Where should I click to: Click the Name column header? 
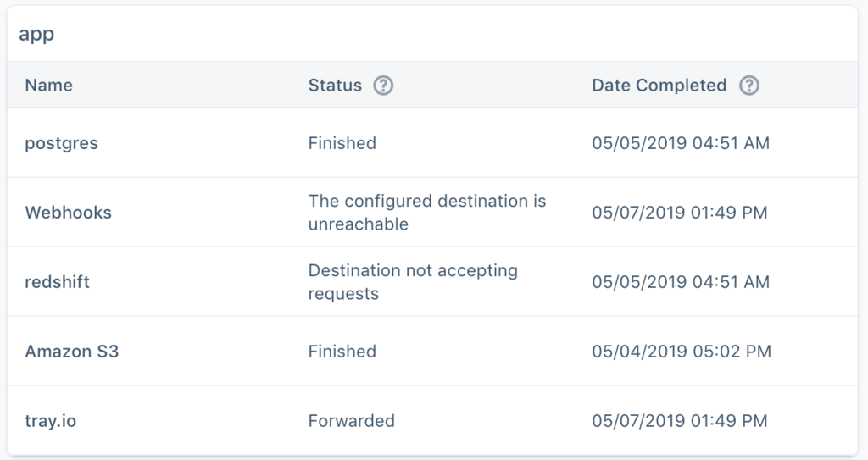[x=48, y=86]
